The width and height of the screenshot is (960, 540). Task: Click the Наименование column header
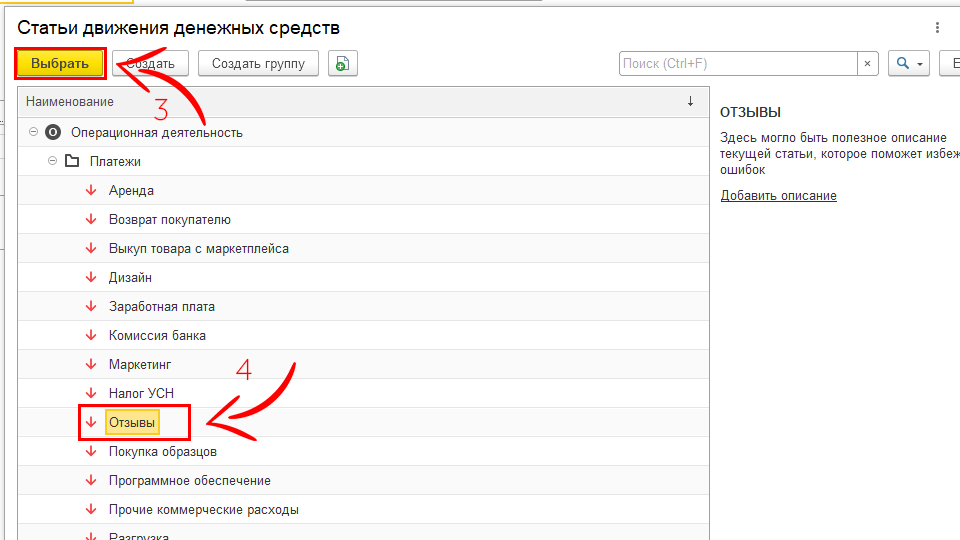(x=70, y=102)
